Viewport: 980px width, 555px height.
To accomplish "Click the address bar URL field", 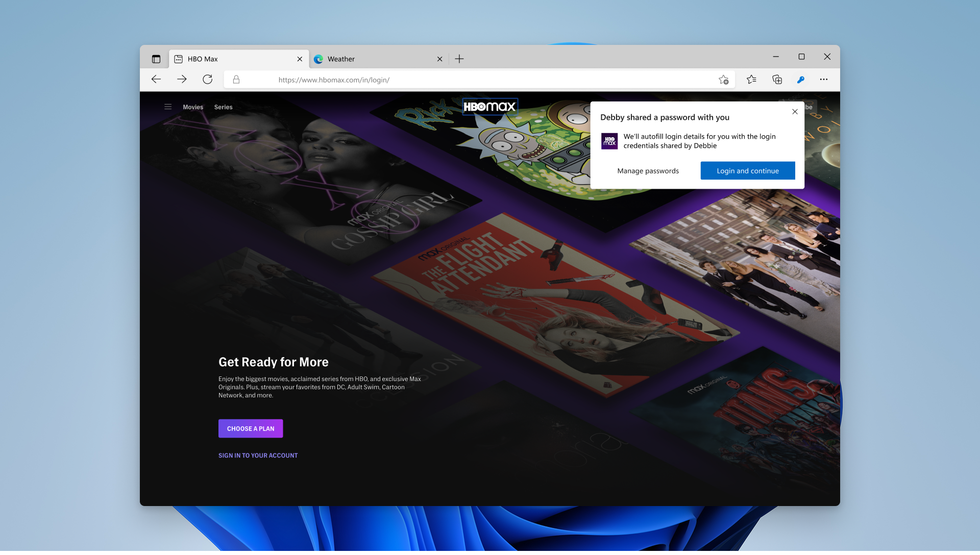I will coord(459,80).
